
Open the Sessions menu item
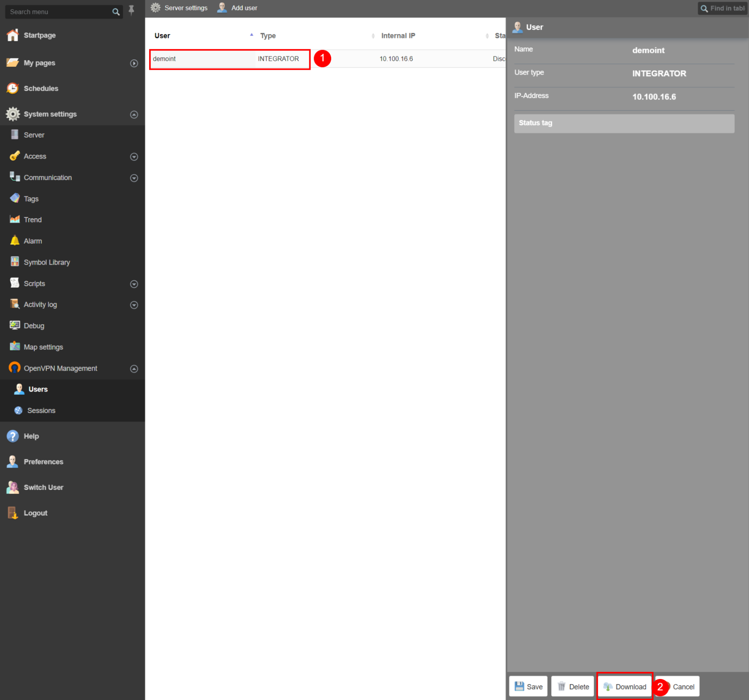coord(72,410)
